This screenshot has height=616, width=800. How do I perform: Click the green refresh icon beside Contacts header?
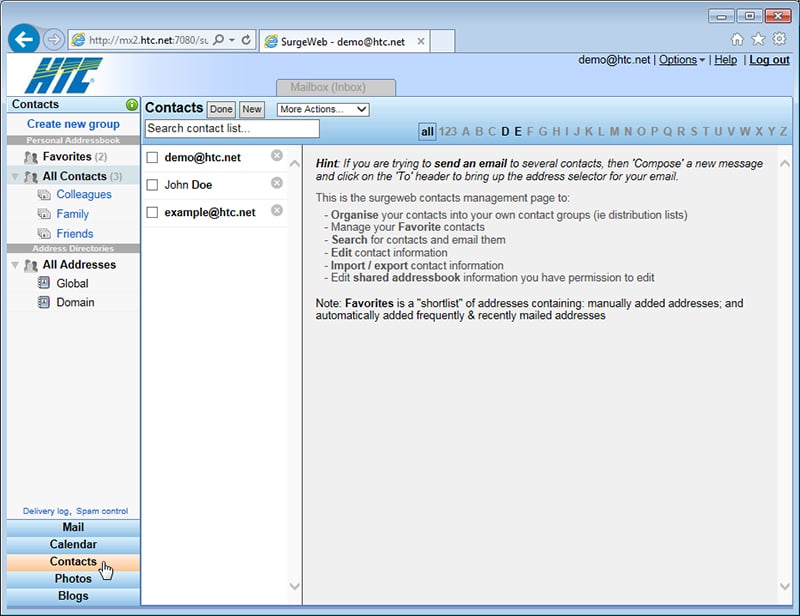tap(132, 105)
